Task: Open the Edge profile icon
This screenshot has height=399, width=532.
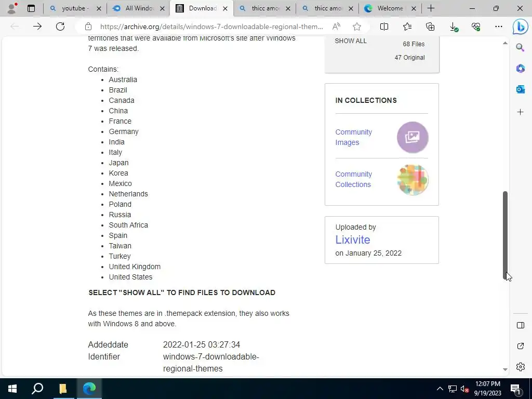Action: coord(12,8)
